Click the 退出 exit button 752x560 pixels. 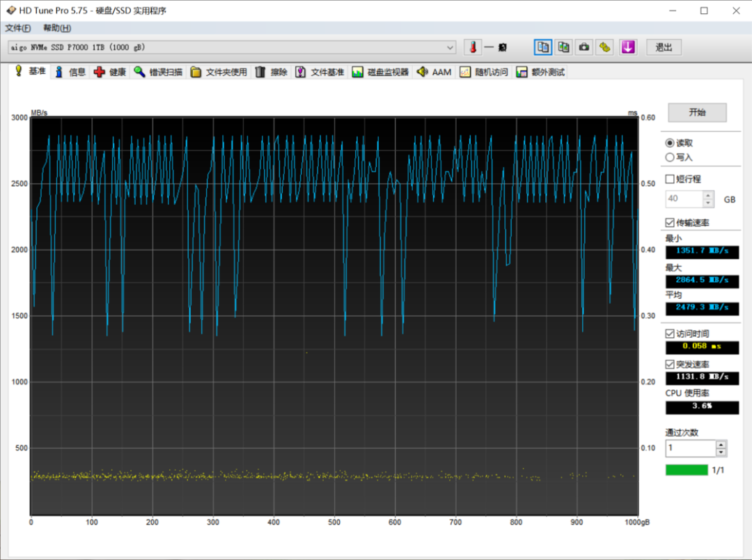pyautogui.click(x=664, y=47)
